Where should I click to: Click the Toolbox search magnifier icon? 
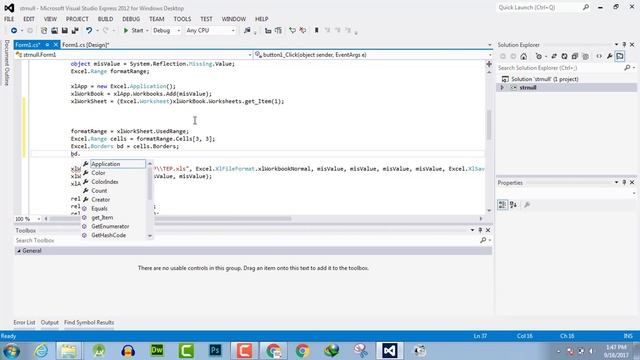click(x=483, y=240)
